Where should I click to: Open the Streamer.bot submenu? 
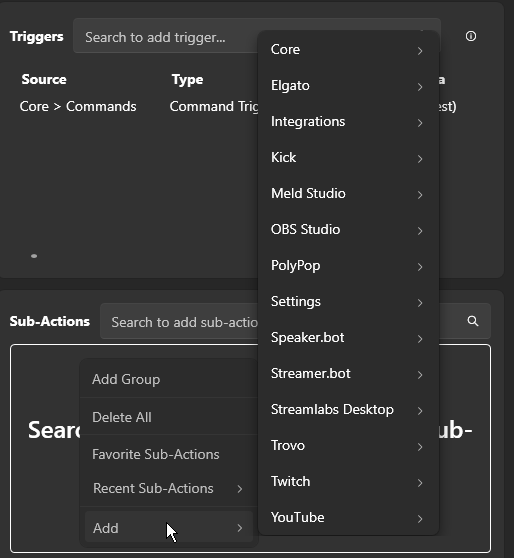(348, 374)
